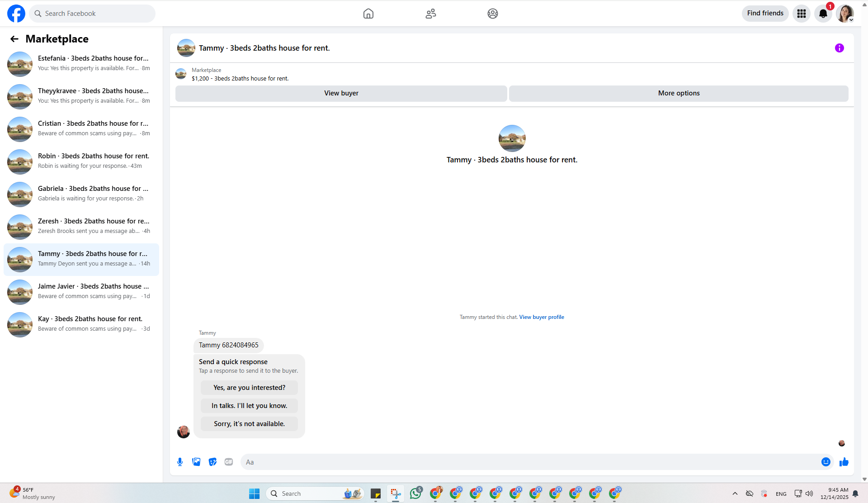Open More options for this listing
The image size is (868, 503).
coord(679,93)
